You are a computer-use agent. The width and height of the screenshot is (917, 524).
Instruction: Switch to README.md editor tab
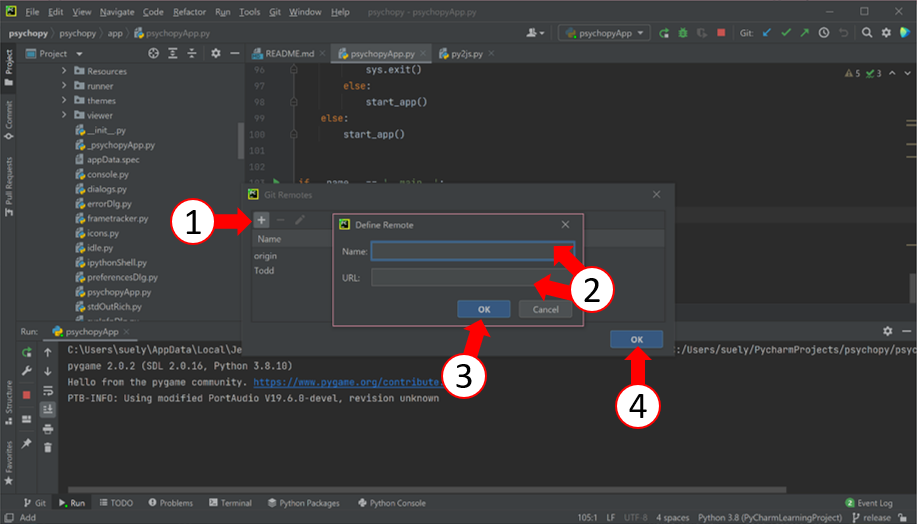point(289,54)
